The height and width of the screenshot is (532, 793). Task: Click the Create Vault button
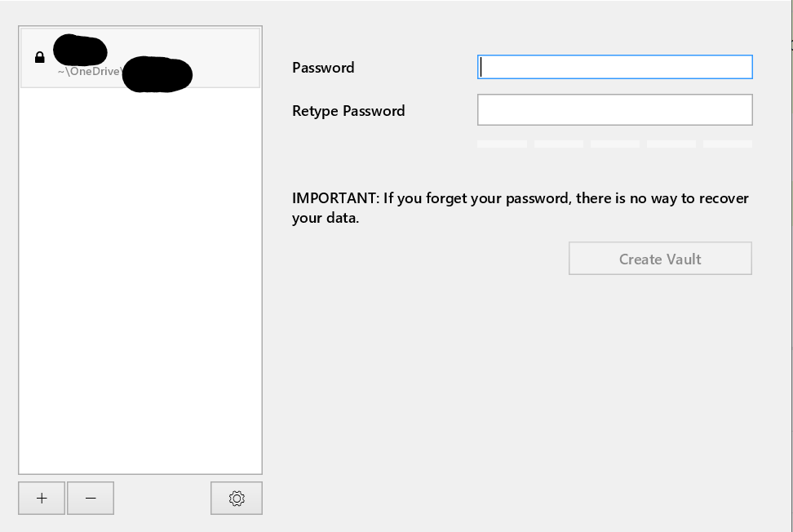click(660, 259)
